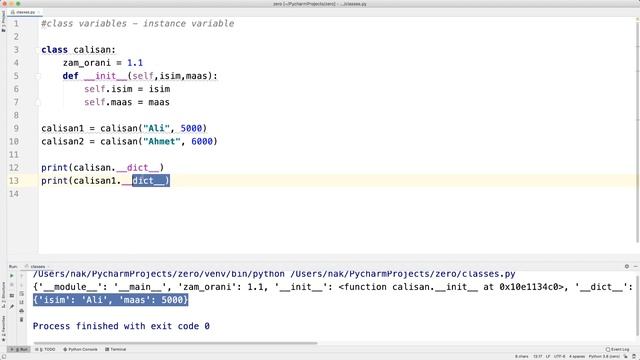Click 'zam_orani' on line 4
Image resolution: width=640 pixels, height=360 pixels.
tap(87, 63)
